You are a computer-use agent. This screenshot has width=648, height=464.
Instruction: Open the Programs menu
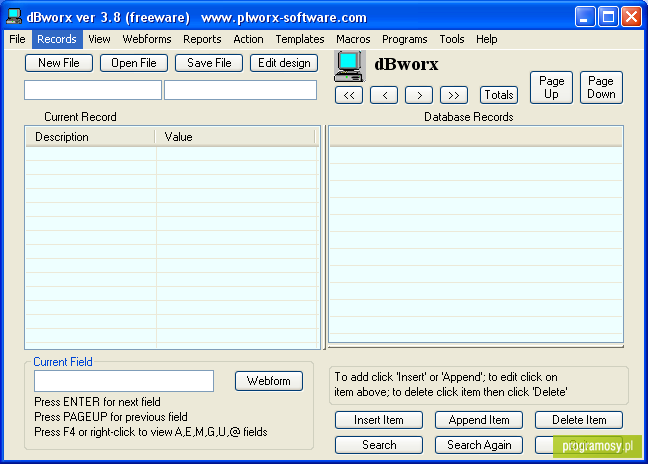tap(405, 39)
